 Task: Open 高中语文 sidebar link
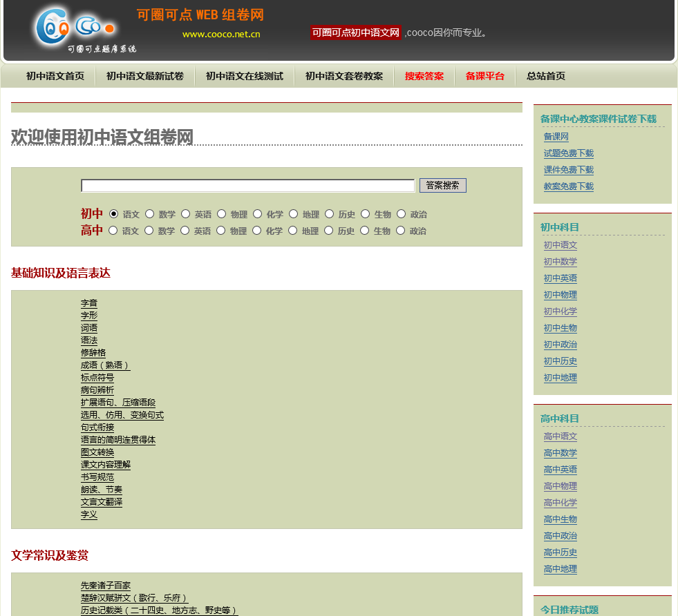pyautogui.click(x=561, y=436)
